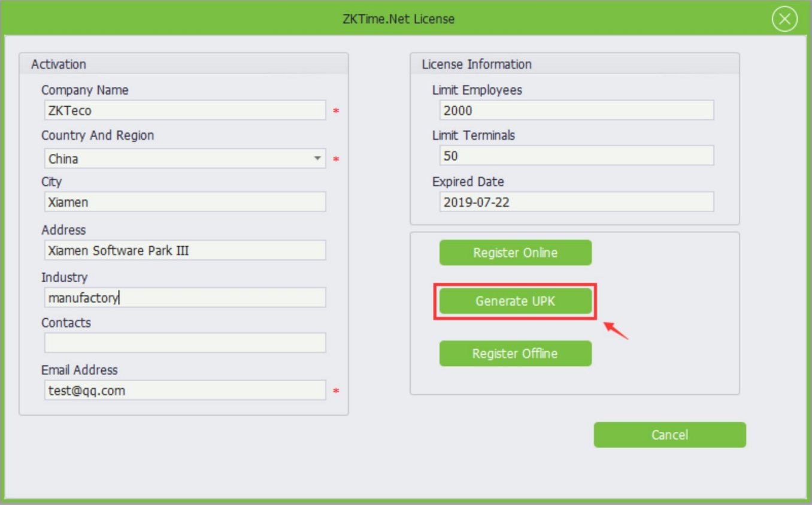
Task: Click the Limit Employees field showing 2000
Action: [x=576, y=110]
